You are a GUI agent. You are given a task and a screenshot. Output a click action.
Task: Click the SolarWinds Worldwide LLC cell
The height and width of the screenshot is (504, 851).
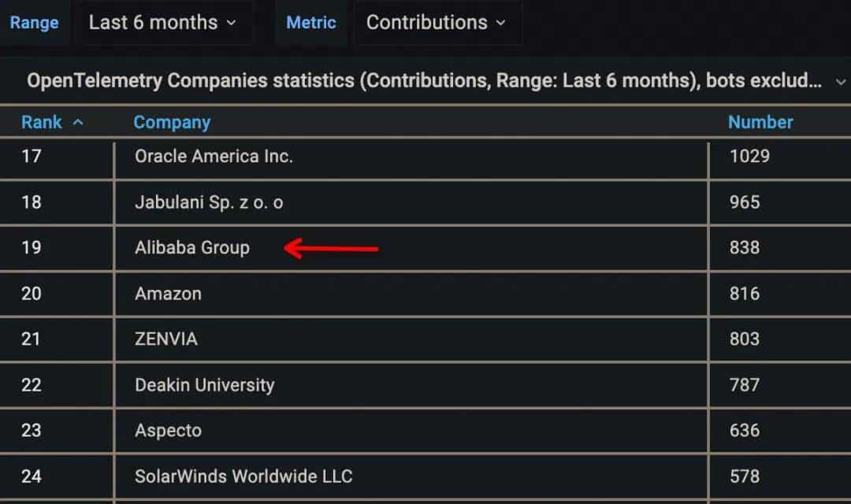[243, 476]
